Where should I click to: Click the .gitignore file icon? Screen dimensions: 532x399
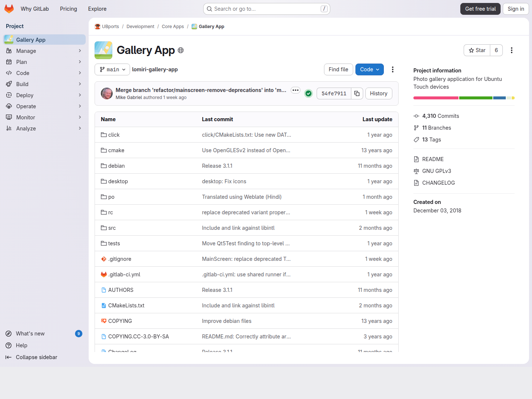104,259
